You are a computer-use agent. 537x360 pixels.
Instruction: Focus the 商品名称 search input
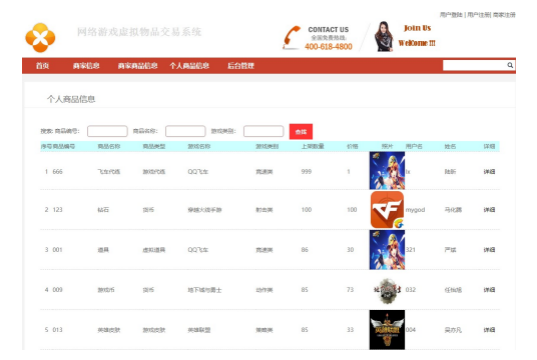[x=185, y=131]
